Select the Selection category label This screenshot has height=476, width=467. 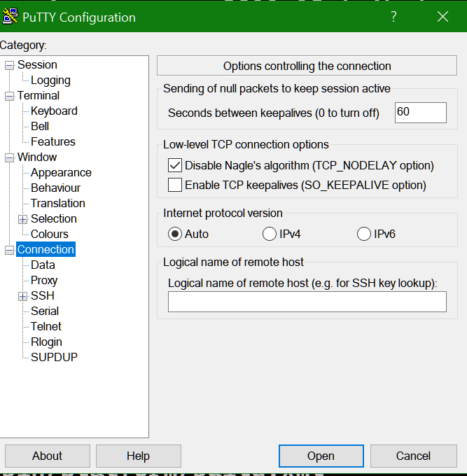pyautogui.click(x=54, y=219)
